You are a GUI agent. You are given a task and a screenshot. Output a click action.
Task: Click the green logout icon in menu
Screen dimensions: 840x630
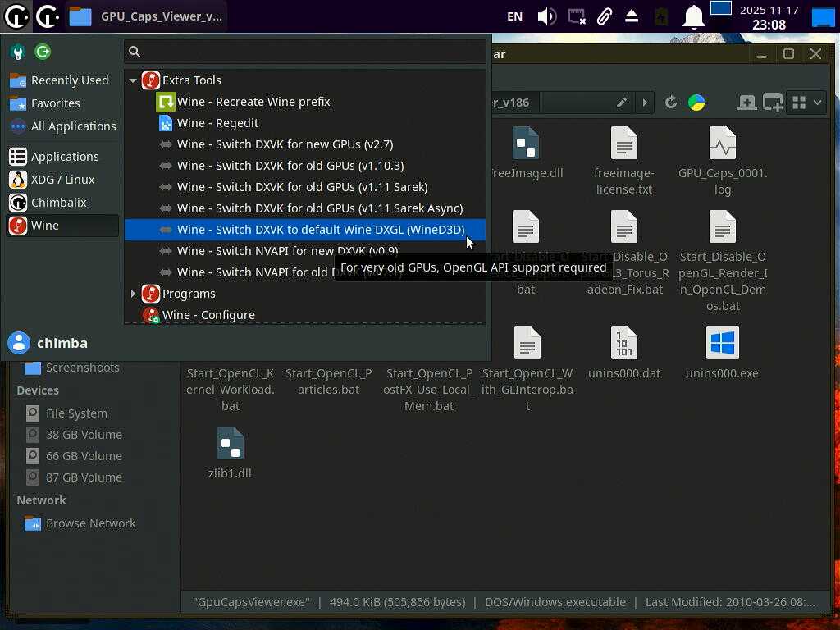pos(43,52)
